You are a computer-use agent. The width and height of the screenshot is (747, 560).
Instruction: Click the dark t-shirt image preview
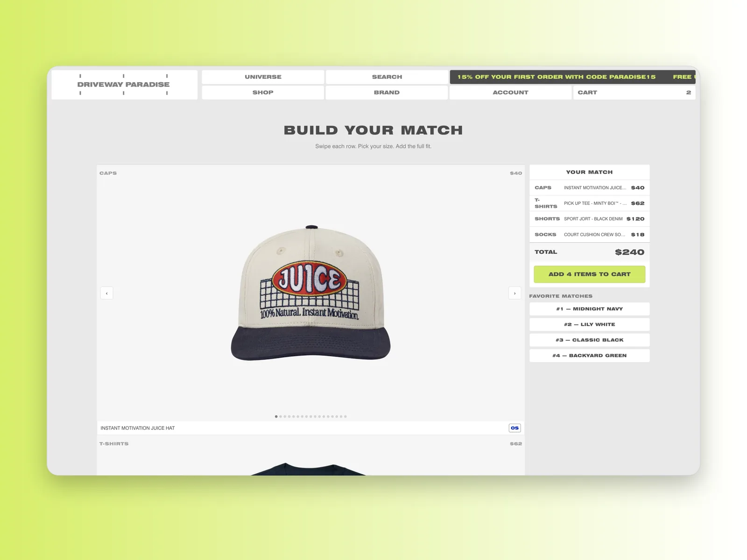(x=309, y=469)
